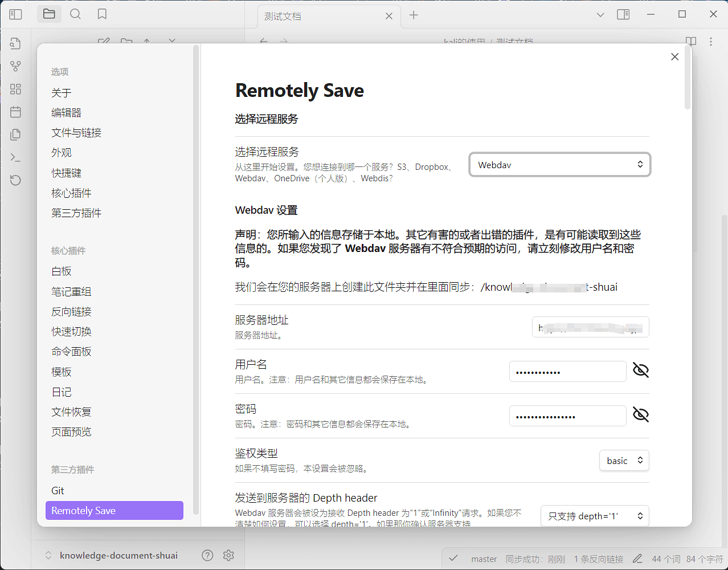
Task: Open the Depth header dropdown
Action: point(594,515)
